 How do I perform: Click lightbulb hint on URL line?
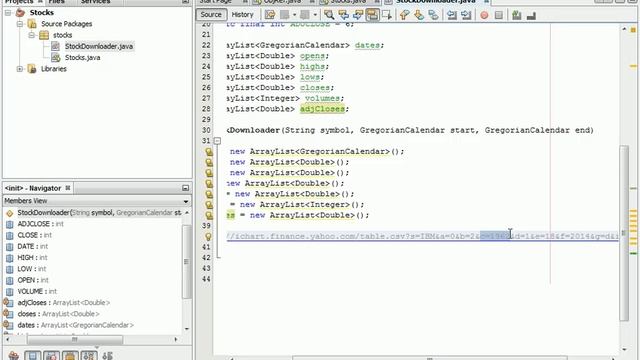coord(209,237)
